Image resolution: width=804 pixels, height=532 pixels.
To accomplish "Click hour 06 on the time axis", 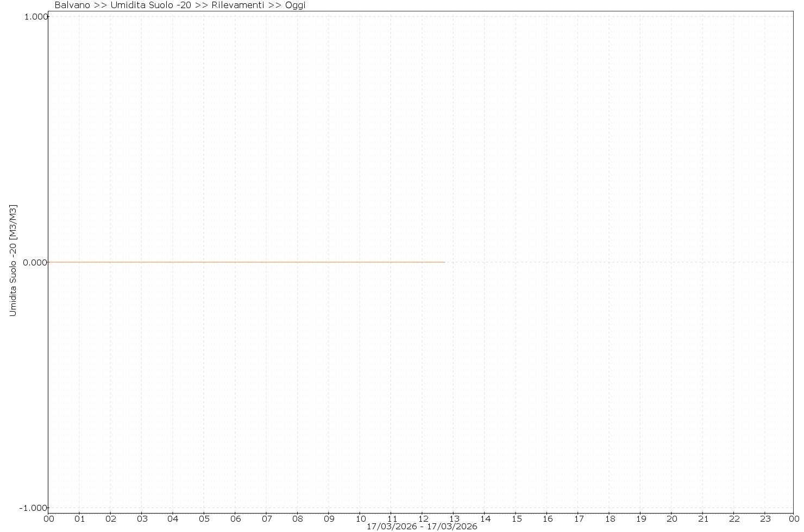I will click(235, 518).
